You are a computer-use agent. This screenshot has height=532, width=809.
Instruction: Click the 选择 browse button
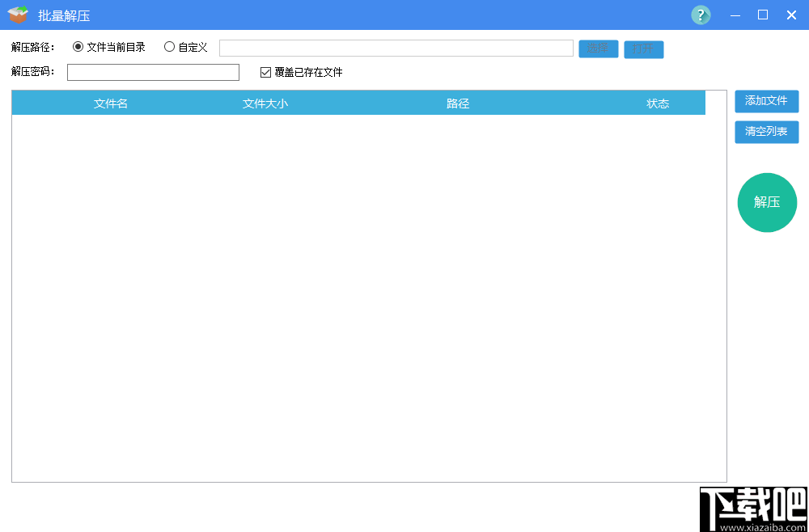598,49
